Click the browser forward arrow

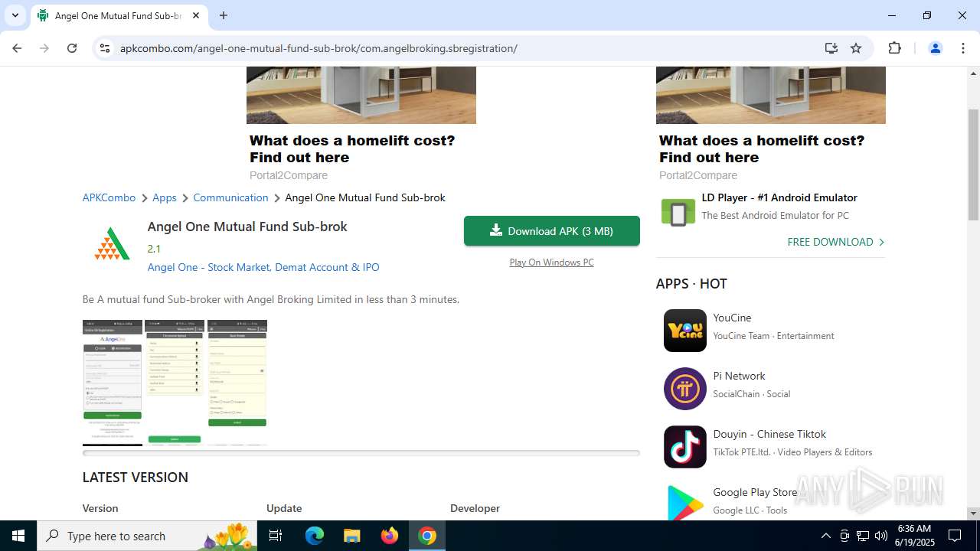click(x=44, y=48)
